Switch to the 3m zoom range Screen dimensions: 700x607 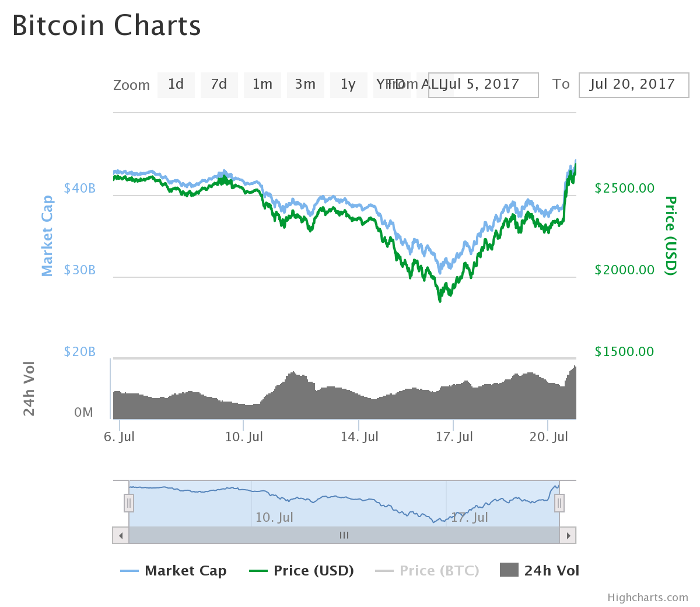click(x=305, y=85)
